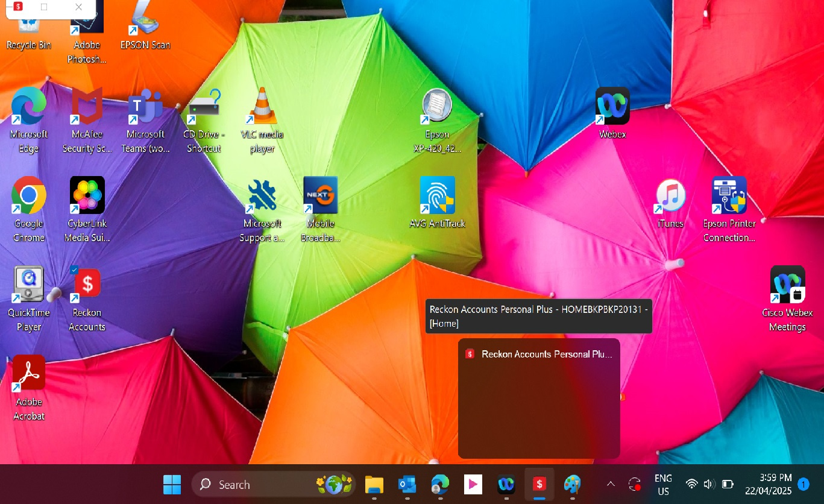Click the Cisco Webex Meetings desktop icon
The width and height of the screenshot is (824, 504).
[787, 299]
